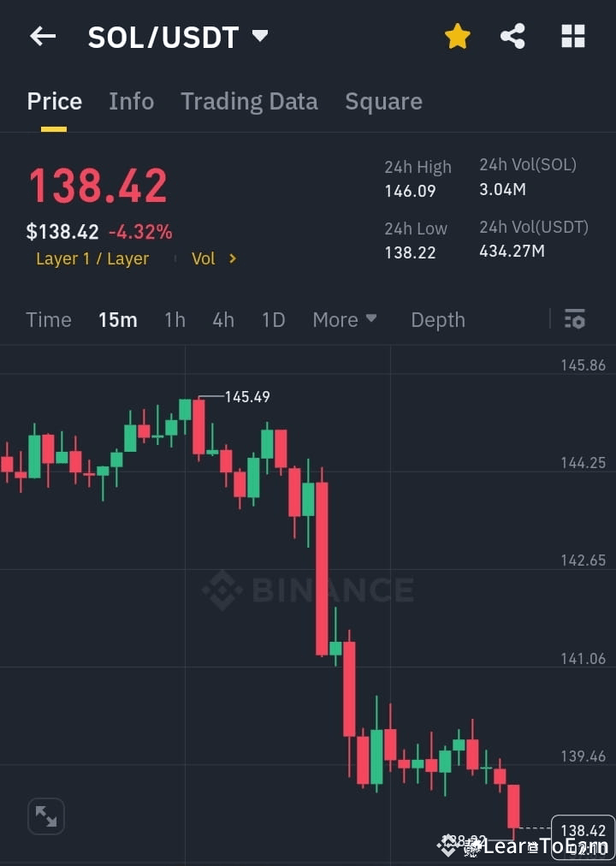This screenshot has height=866, width=616.
Task: Switch candle interval to 1h
Action: [175, 319]
